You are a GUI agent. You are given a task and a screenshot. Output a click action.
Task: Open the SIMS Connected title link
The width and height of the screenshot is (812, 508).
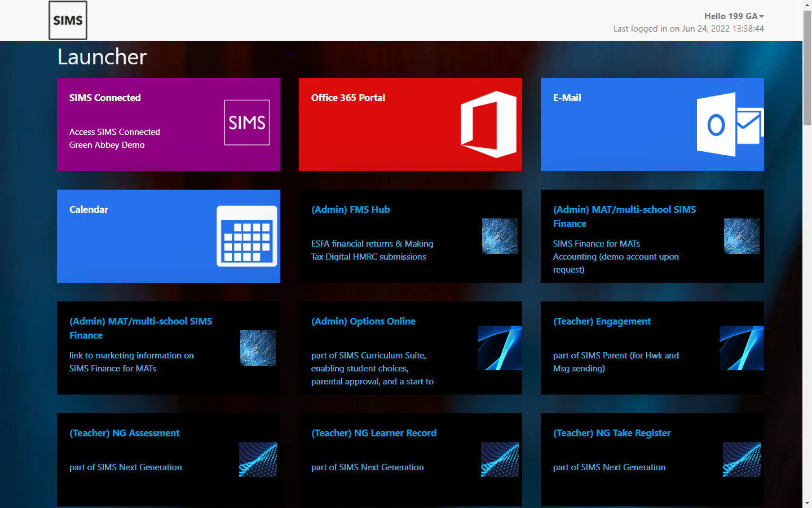pos(105,98)
